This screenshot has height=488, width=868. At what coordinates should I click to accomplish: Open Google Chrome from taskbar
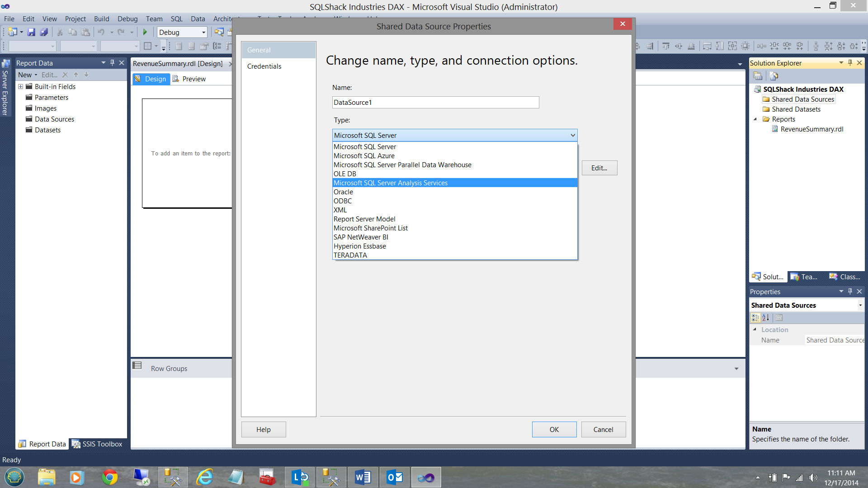pyautogui.click(x=109, y=477)
